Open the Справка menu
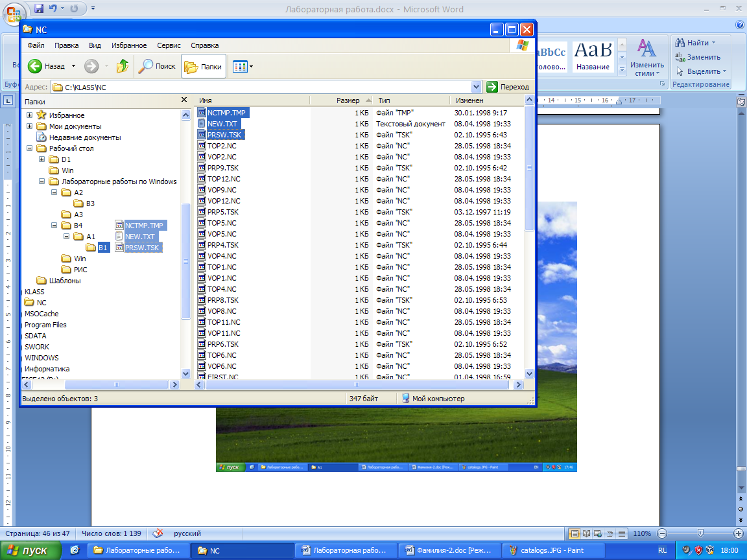This screenshot has width=747, height=560. tap(205, 45)
